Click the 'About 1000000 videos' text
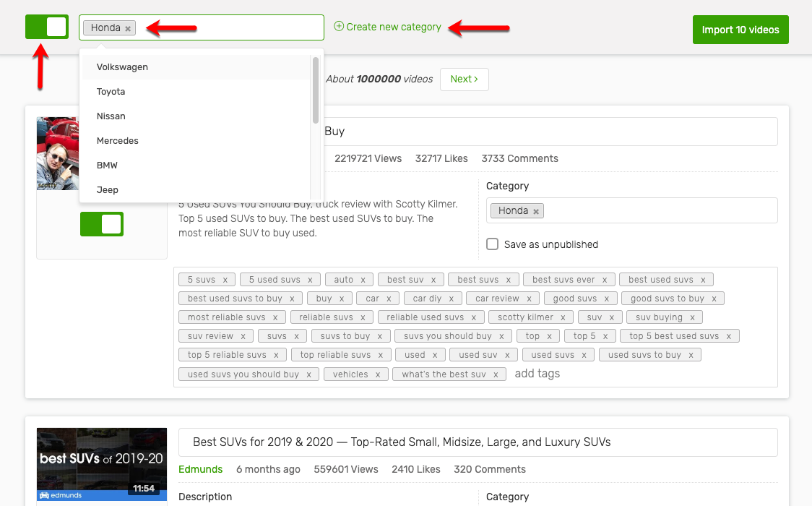This screenshot has width=812, height=506. (x=379, y=80)
